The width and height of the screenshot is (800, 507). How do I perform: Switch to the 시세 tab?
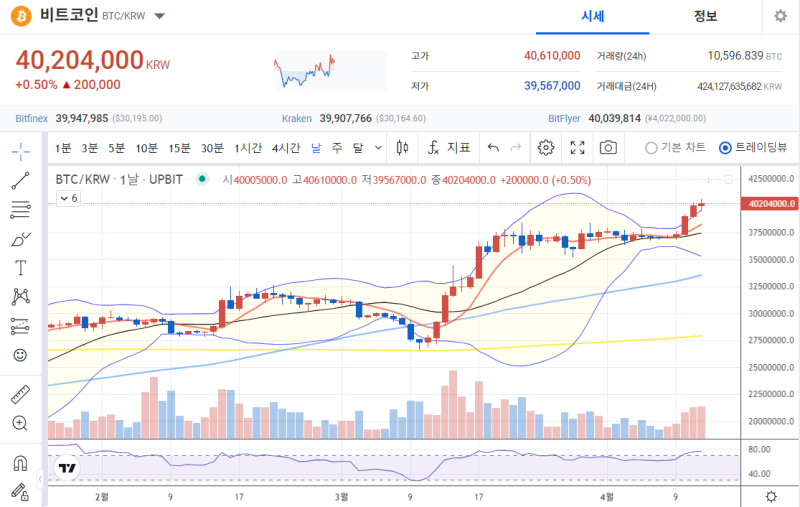click(592, 16)
